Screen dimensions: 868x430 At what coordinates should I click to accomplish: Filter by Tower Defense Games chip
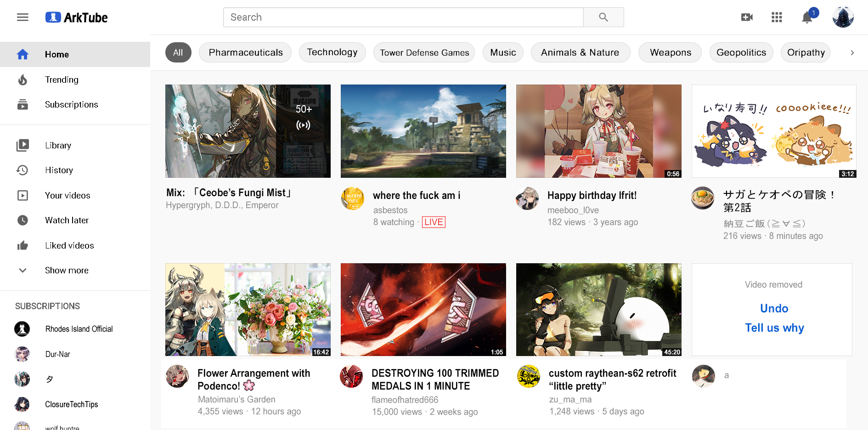(x=424, y=53)
